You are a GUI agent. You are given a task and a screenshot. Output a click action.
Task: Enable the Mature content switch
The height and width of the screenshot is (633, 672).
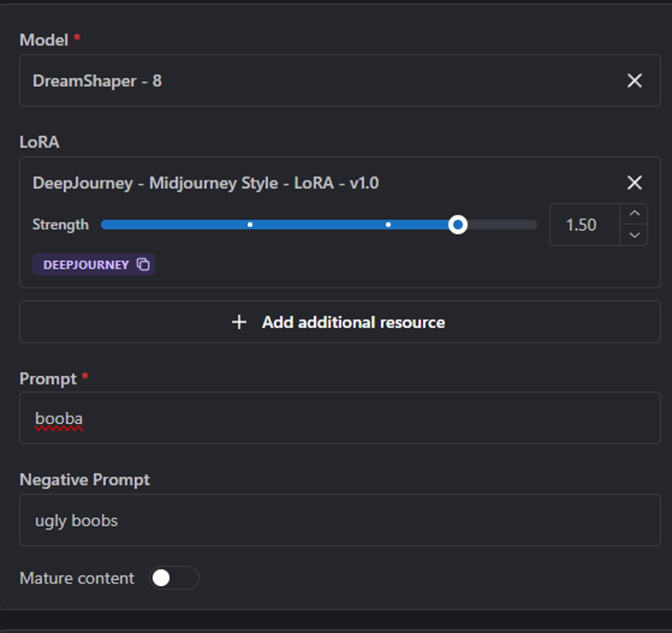174,578
